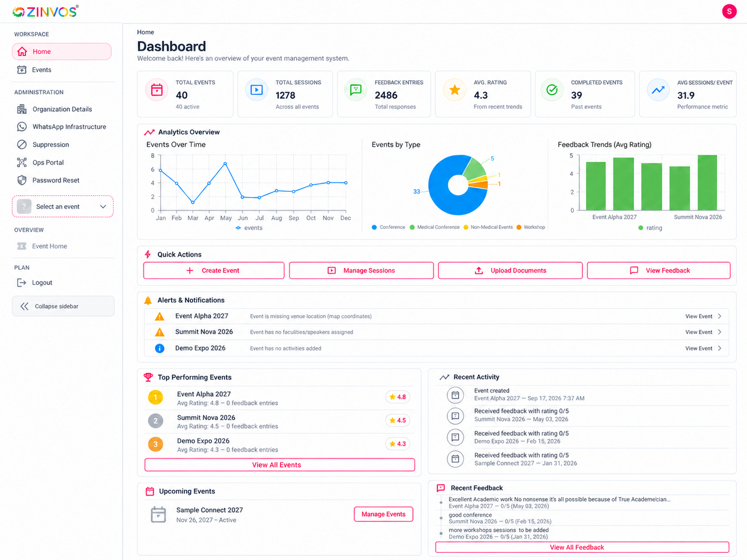Click the Avg. Rating star icon
Viewport: 747px width, 560px height.
[x=454, y=90]
